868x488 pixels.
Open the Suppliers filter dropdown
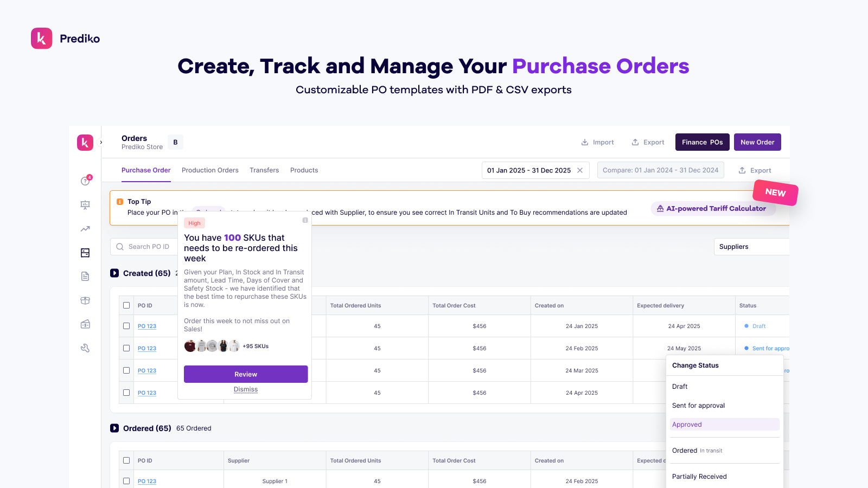[x=751, y=247]
